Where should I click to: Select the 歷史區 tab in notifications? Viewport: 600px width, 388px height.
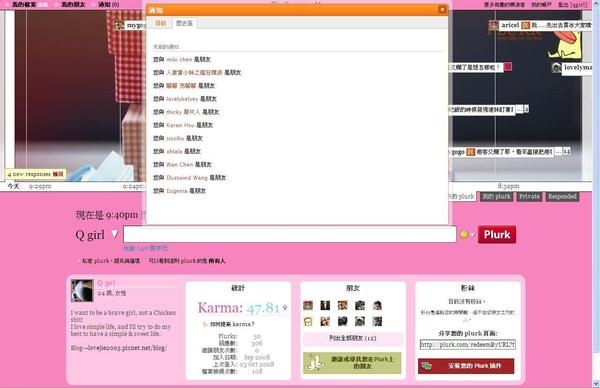tap(184, 23)
